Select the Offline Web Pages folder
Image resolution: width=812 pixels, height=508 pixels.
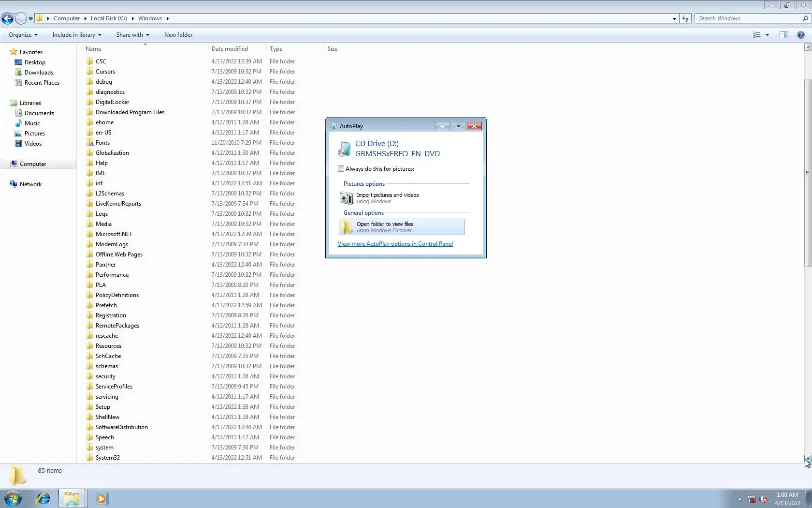click(119, 254)
